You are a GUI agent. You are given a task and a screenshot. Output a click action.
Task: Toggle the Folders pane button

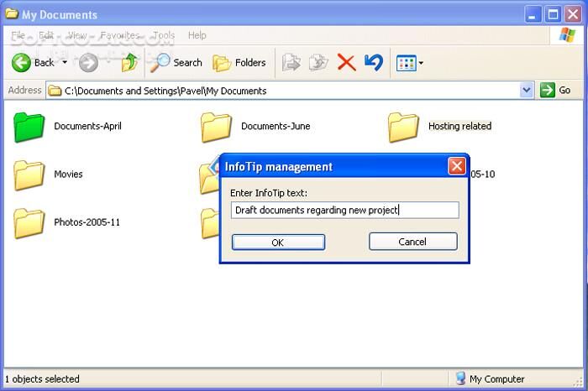pos(239,63)
